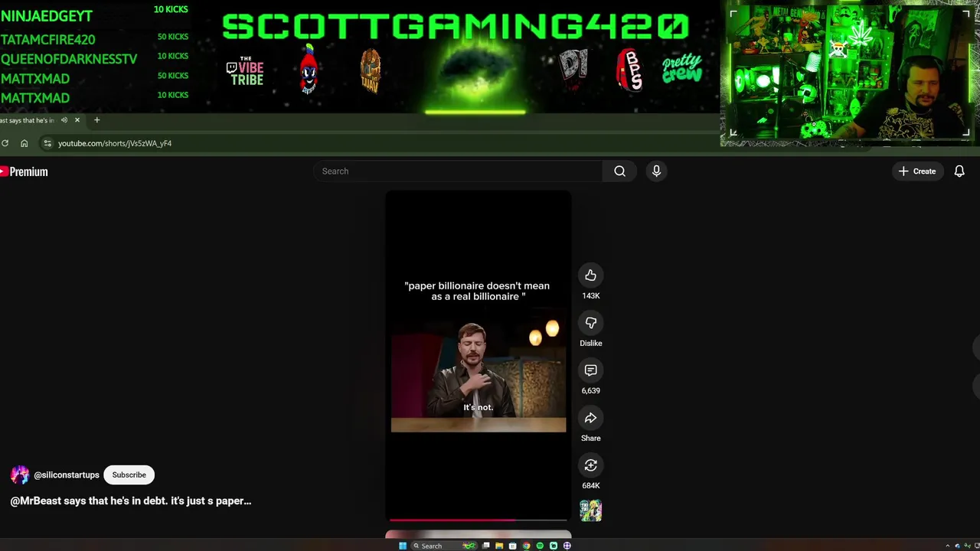The width and height of the screenshot is (980, 551).
Task: Click The Vibe Tribe logo in the overlay
Action: point(245,70)
